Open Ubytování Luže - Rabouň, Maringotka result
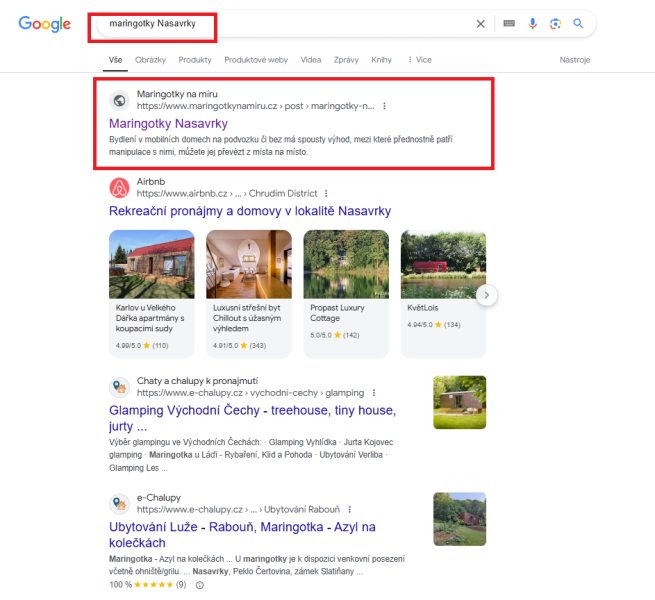 [242, 535]
